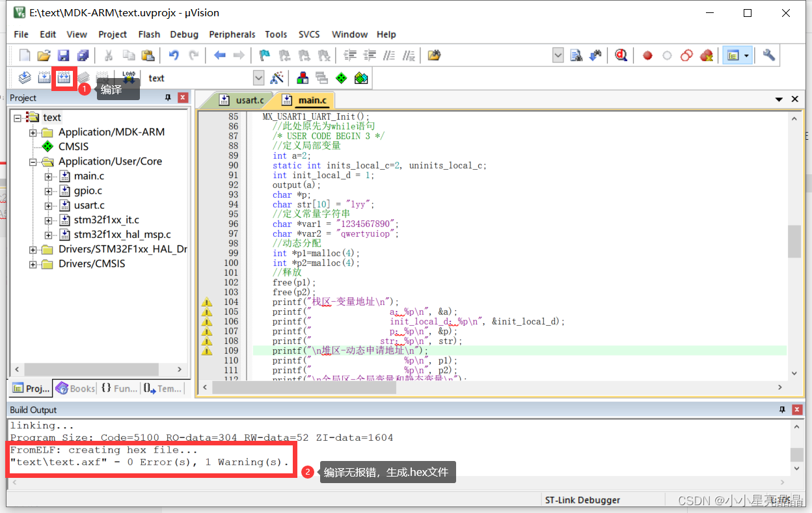This screenshot has width=812, height=513.
Task: Click the 0 Error(s), 1 Warning(s) output line
Action: click(x=150, y=462)
